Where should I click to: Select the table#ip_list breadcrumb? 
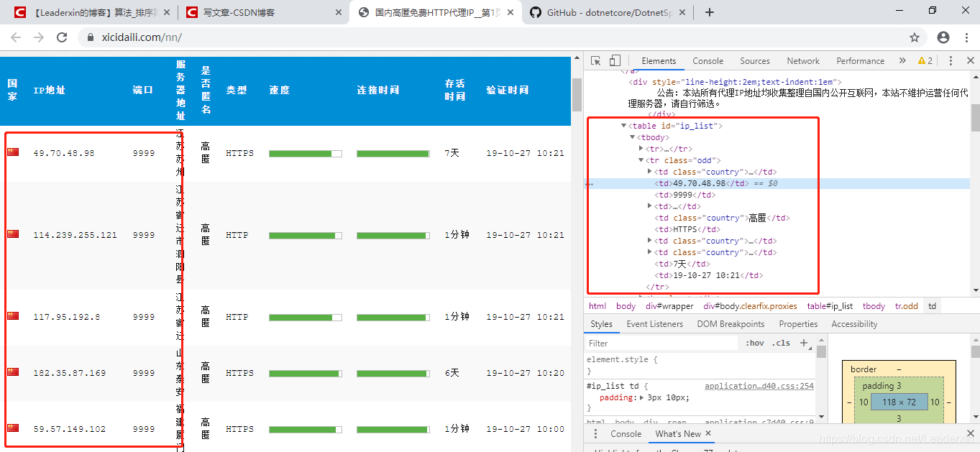tap(830, 306)
